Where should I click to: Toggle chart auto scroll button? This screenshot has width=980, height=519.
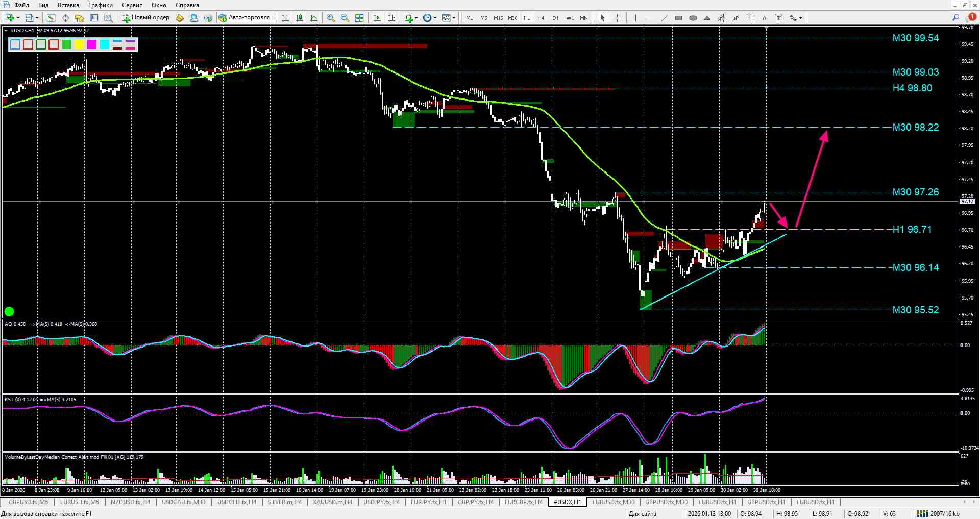(377, 18)
